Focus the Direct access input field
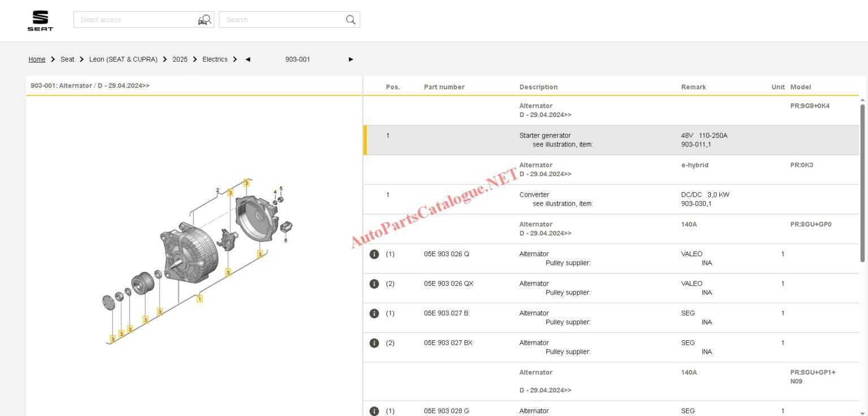The image size is (868, 416). pos(136,20)
